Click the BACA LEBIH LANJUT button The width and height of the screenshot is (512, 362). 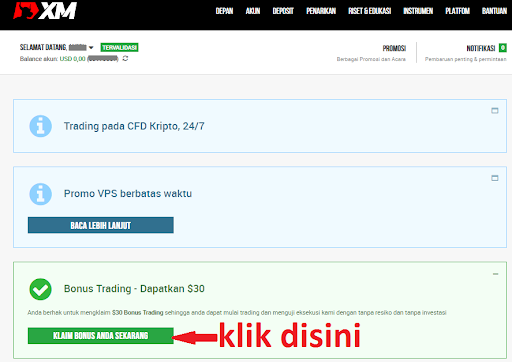click(101, 225)
